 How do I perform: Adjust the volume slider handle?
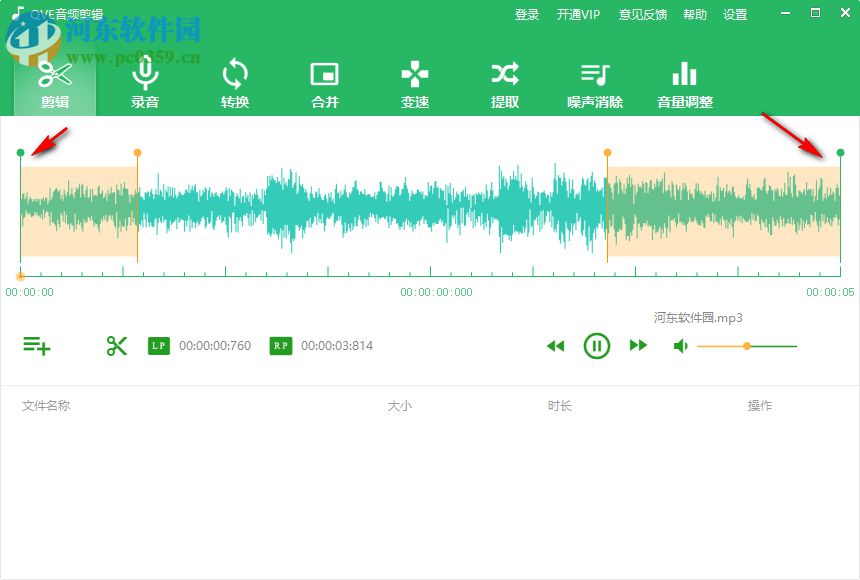747,346
